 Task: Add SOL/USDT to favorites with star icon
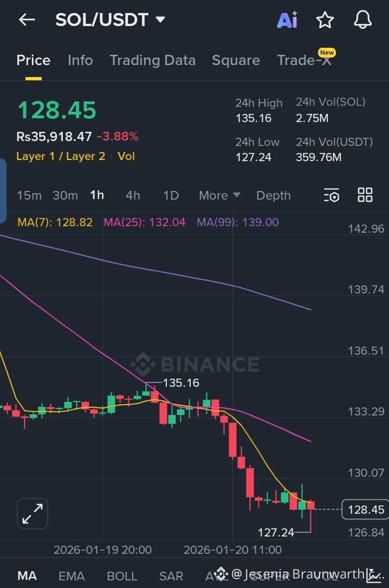click(x=325, y=20)
